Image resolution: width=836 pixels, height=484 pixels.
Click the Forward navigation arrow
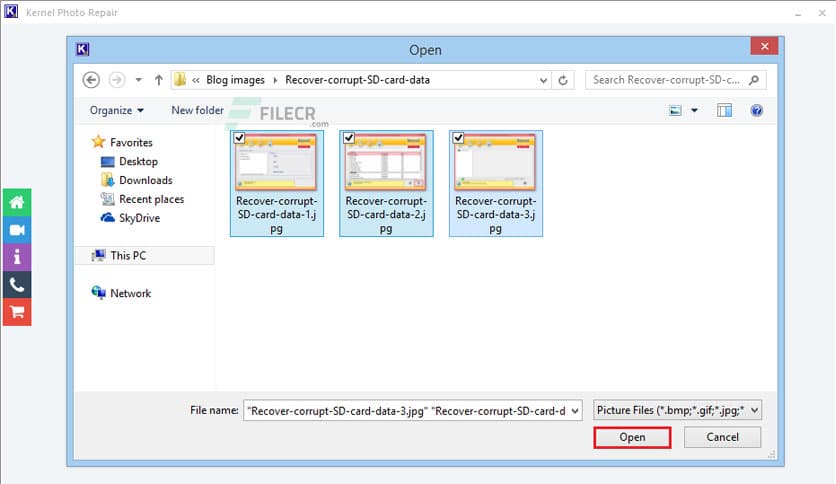117,80
